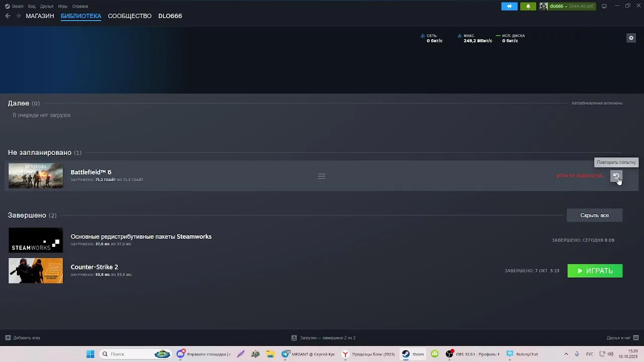The image size is (644, 362).
Task: Go to the СООБЩЕСТВО tab
Action: click(130, 16)
